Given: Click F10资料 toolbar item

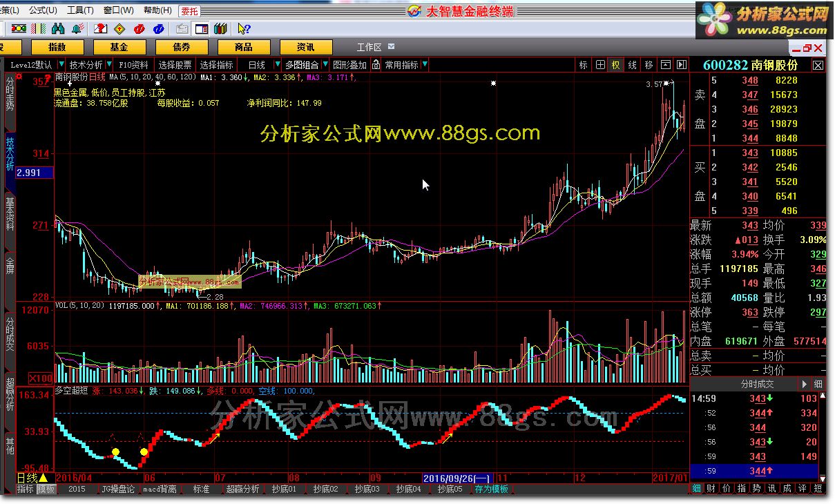Looking at the screenshot, I should [133, 65].
